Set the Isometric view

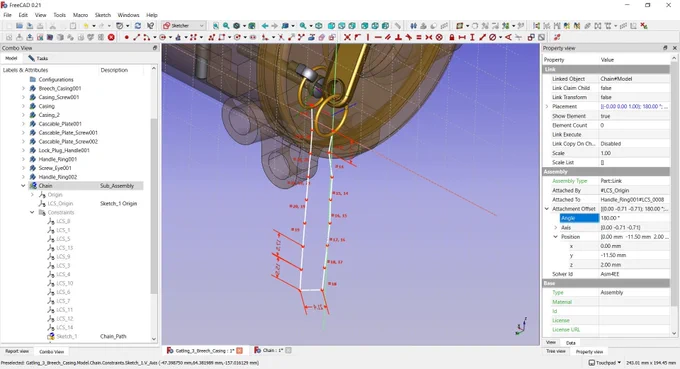coord(319,26)
